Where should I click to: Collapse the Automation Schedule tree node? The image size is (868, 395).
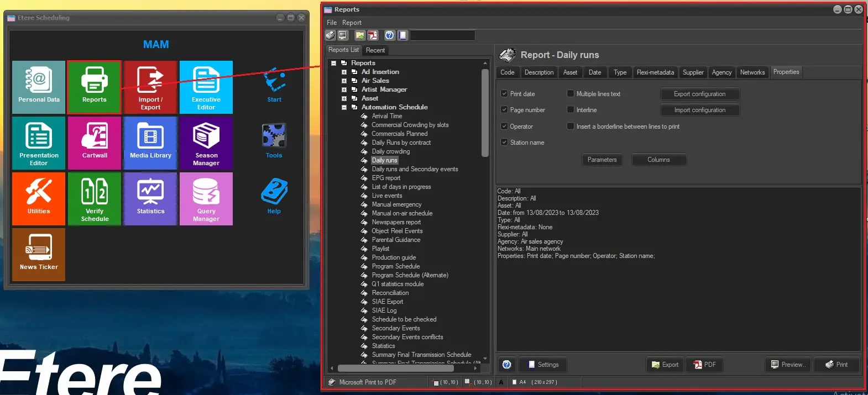pyautogui.click(x=344, y=107)
